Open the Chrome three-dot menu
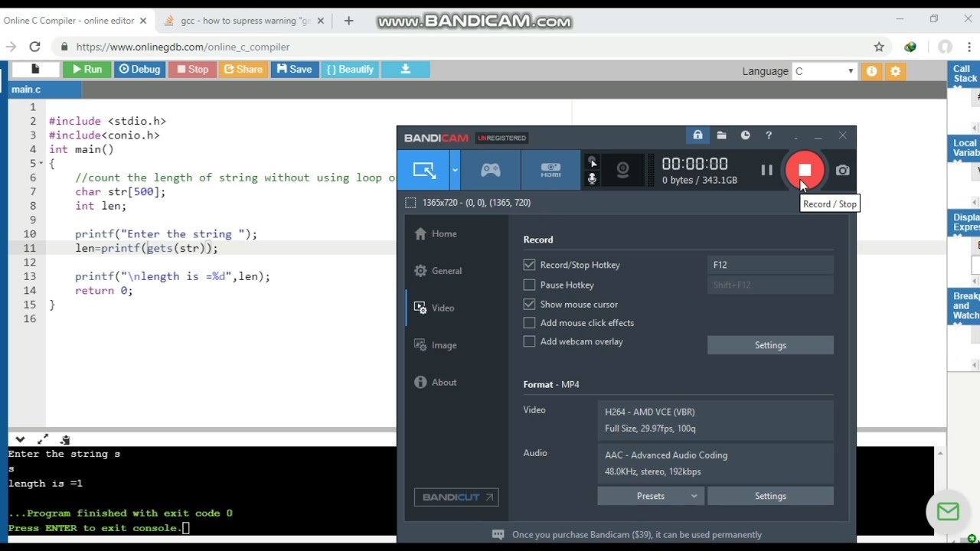 [x=969, y=47]
